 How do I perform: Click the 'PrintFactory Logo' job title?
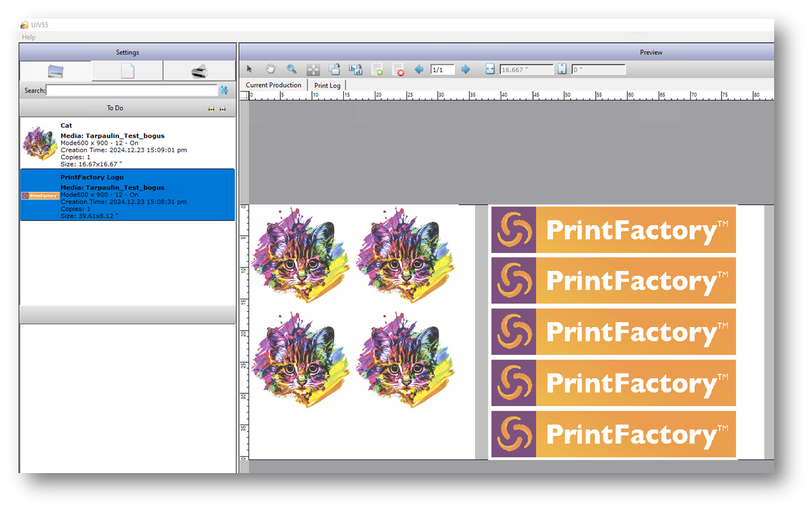point(92,177)
